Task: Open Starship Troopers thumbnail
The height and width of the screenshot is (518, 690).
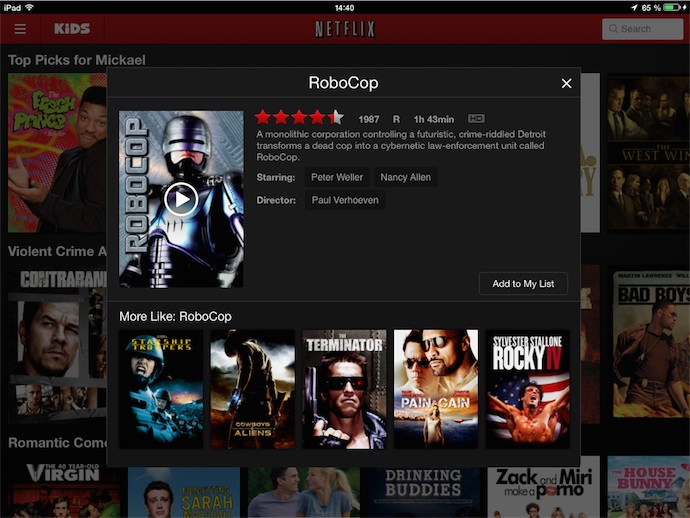Action: tap(161, 389)
